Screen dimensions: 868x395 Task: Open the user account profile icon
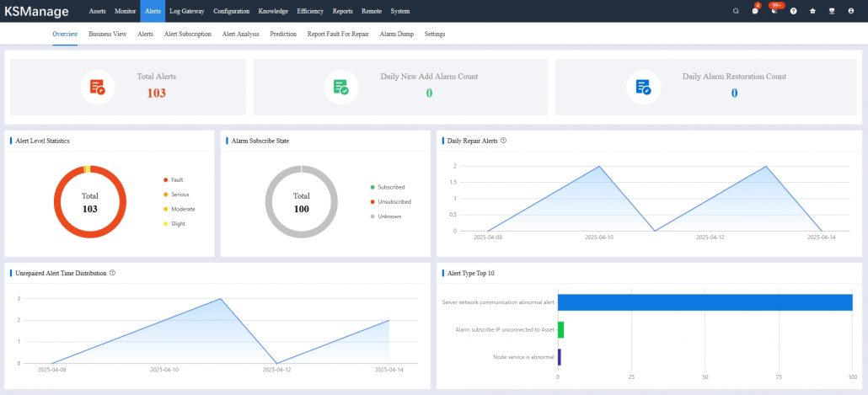851,11
